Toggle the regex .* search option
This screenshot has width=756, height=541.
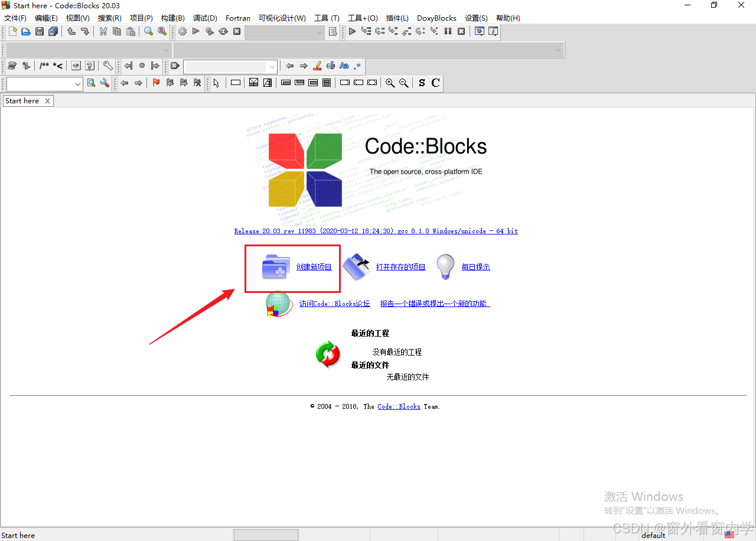click(357, 66)
